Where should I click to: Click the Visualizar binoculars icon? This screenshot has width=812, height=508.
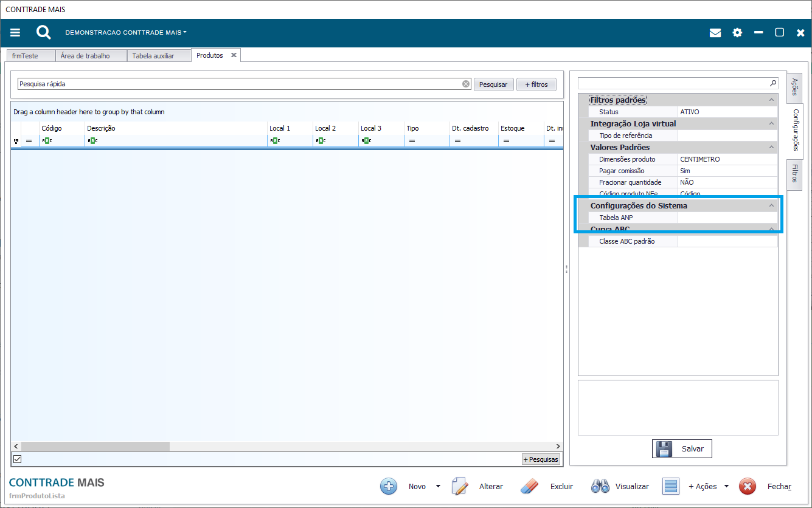[x=600, y=486]
